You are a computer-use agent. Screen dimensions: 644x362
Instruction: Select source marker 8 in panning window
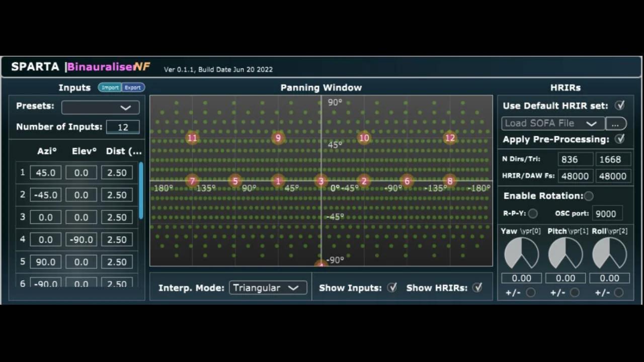pyautogui.click(x=450, y=181)
